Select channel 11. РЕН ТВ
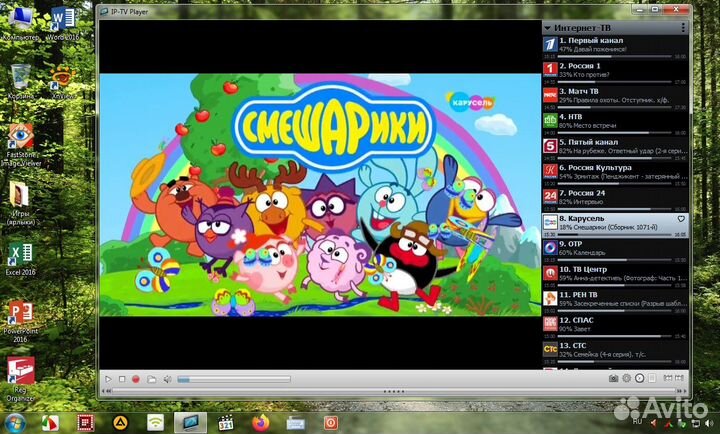720x434 pixels. click(615, 302)
